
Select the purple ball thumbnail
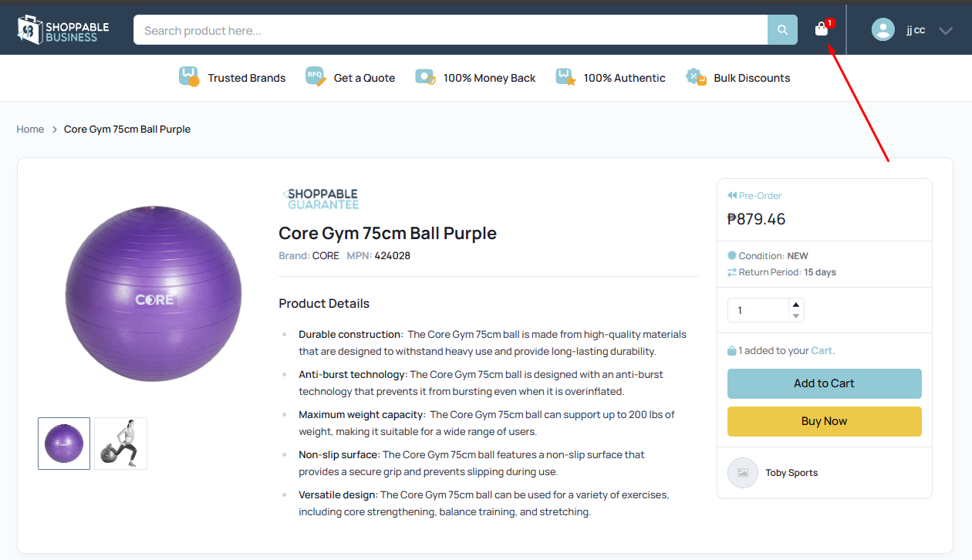click(x=64, y=444)
